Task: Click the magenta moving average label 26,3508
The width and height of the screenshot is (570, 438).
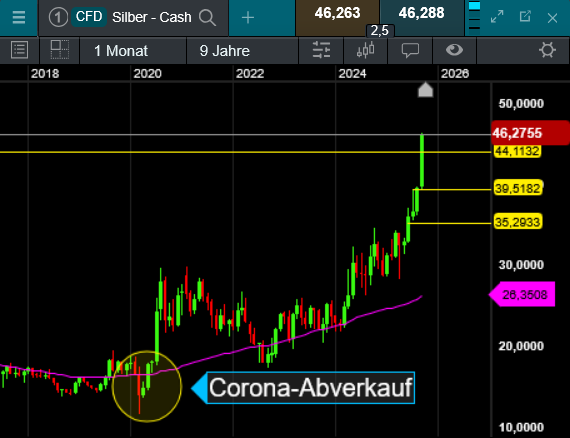Action: (x=522, y=294)
